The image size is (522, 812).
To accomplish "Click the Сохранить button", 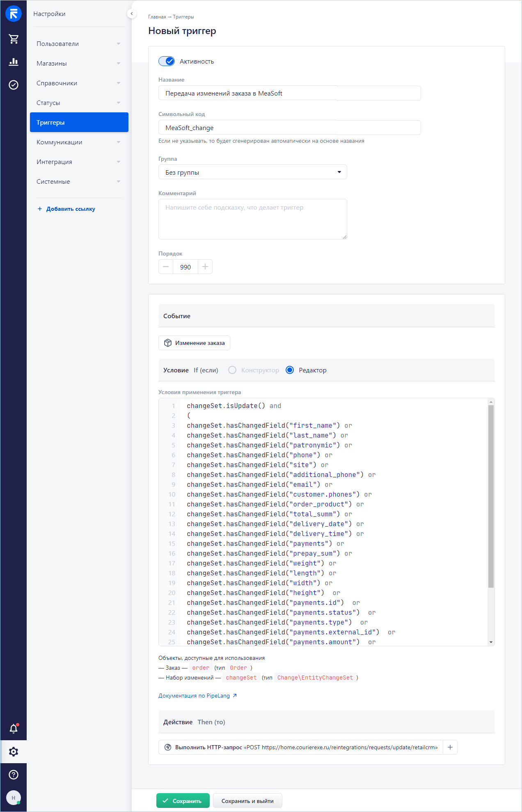I will pyautogui.click(x=183, y=801).
